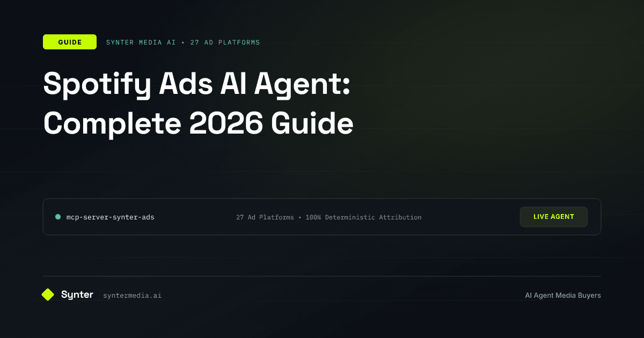
Task: Click the Synter diamond logo icon
Action: point(48,295)
